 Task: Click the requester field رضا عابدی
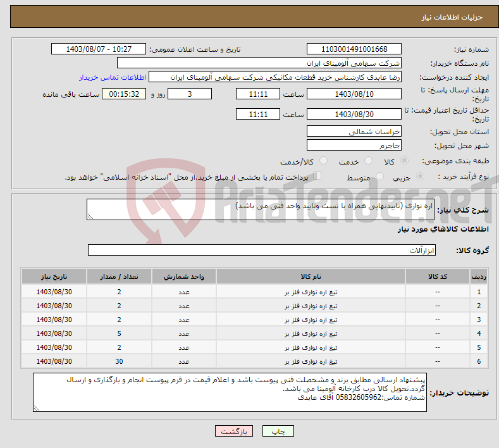(x=275, y=77)
